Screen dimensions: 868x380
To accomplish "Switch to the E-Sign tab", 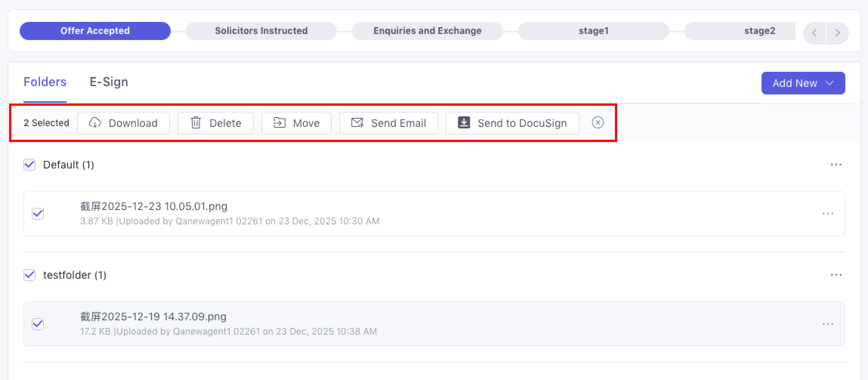I will click(109, 82).
